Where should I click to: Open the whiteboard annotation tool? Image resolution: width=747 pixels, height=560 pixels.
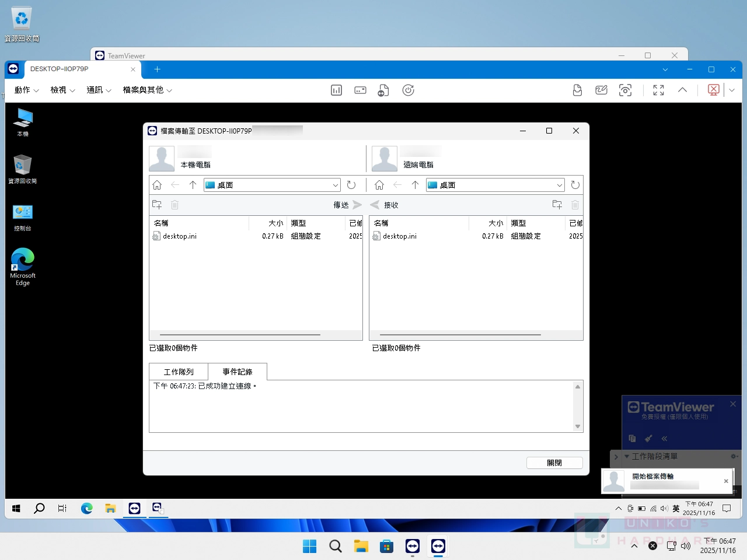pos(601,90)
